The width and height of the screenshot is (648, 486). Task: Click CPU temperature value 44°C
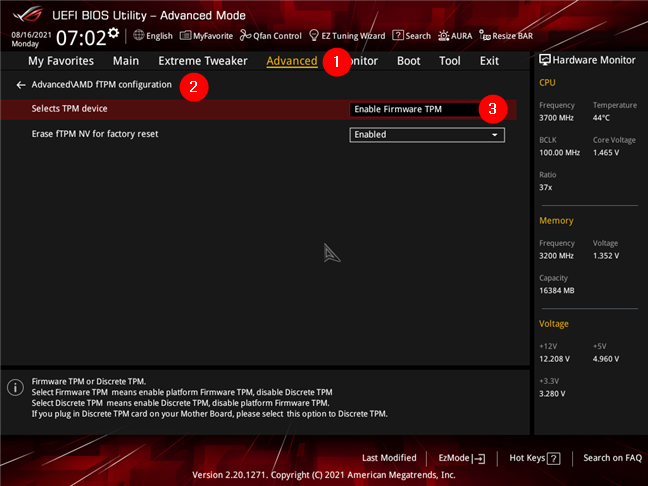pyautogui.click(x=601, y=118)
